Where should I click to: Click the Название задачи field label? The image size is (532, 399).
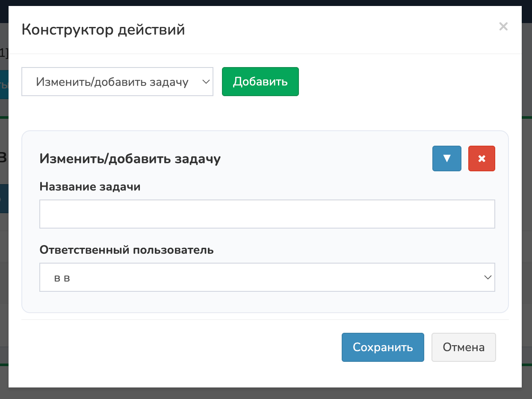[x=90, y=187]
